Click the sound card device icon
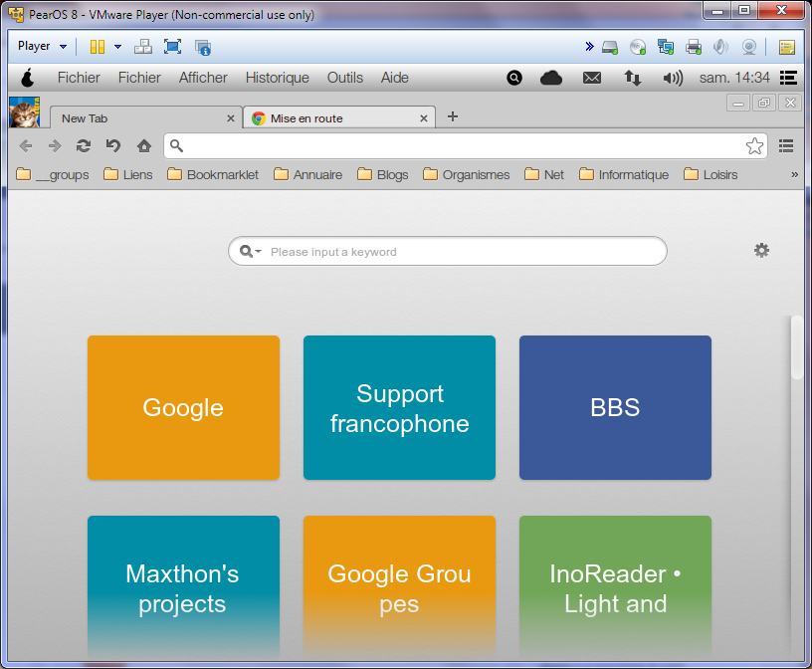The width and height of the screenshot is (812, 669). pos(720,47)
